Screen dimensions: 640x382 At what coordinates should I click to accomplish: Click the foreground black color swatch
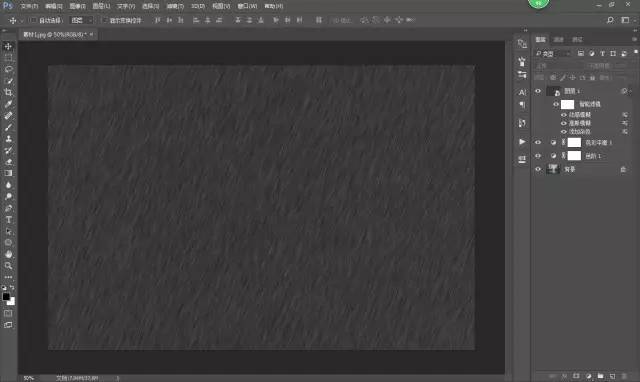coord(6,297)
